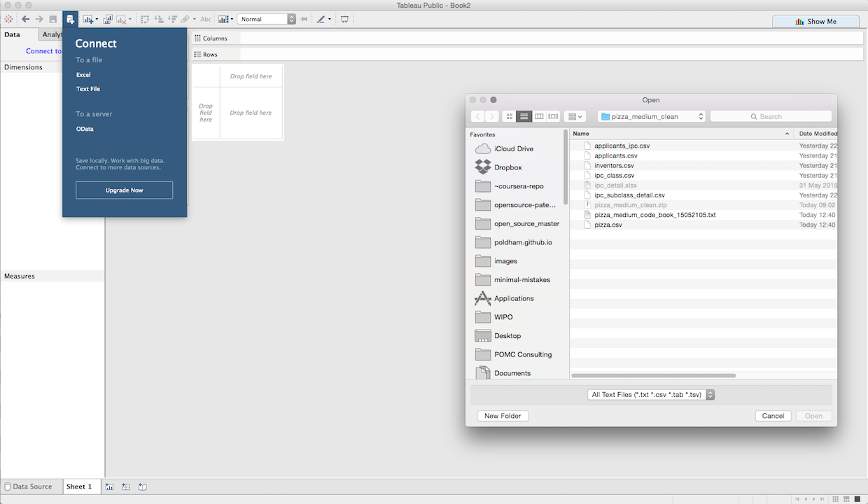The image size is (868, 504).
Task: Click the Open dialog Search field
Action: tap(771, 116)
